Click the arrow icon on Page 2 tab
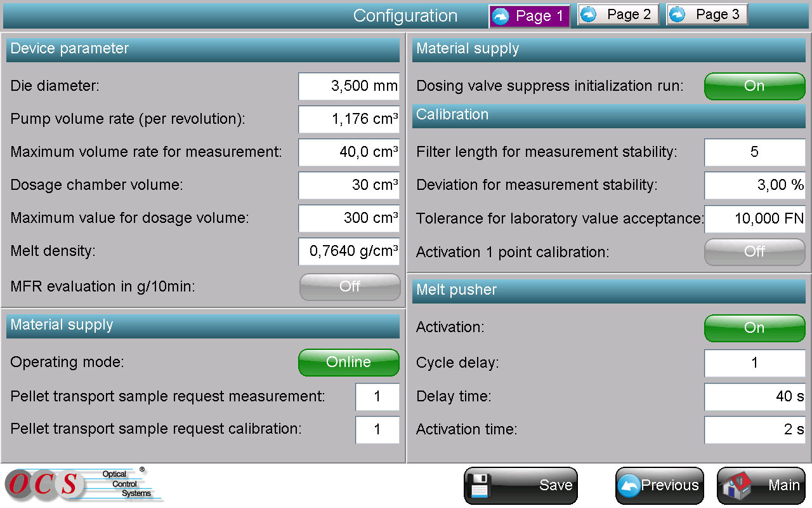 (x=589, y=15)
